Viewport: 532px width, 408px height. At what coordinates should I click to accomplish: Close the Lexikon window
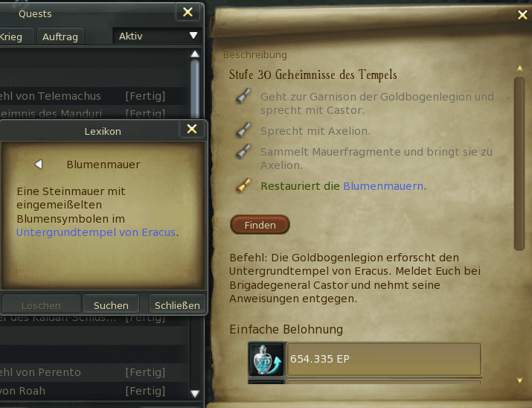192,129
